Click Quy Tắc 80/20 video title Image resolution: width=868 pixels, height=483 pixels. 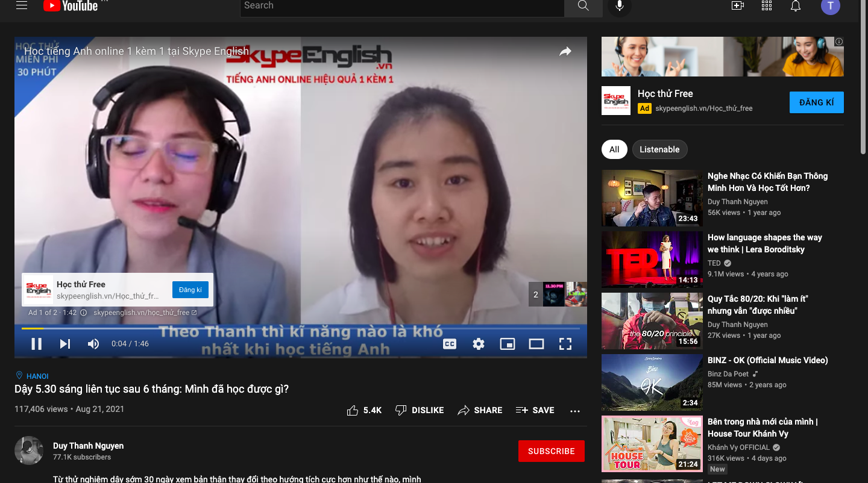click(758, 305)
